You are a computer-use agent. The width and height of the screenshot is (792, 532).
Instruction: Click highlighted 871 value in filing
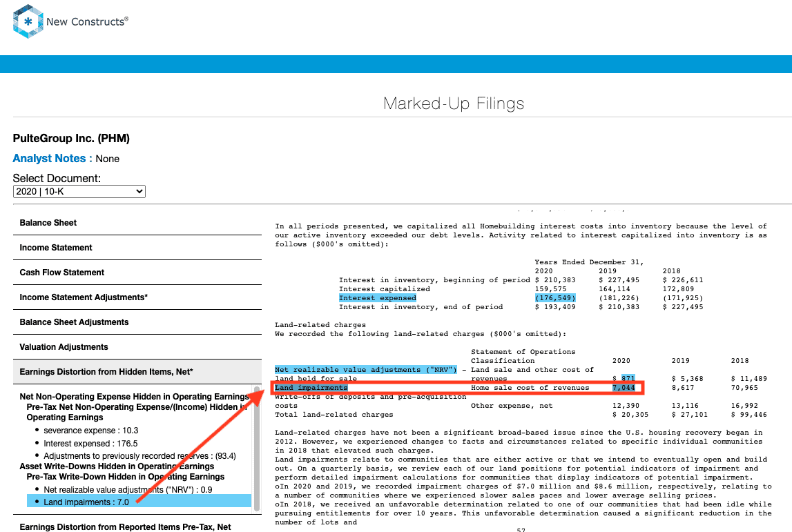click(x=628, y=379)
